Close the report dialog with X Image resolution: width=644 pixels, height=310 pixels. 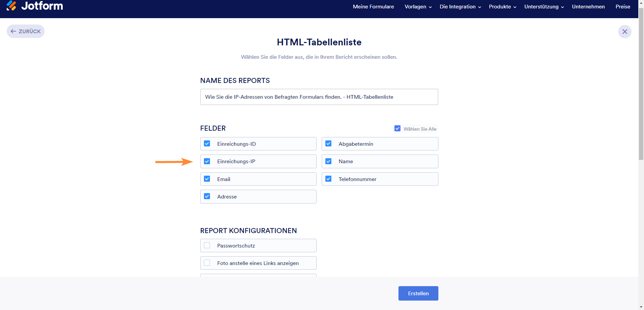[x=625, y=32]
